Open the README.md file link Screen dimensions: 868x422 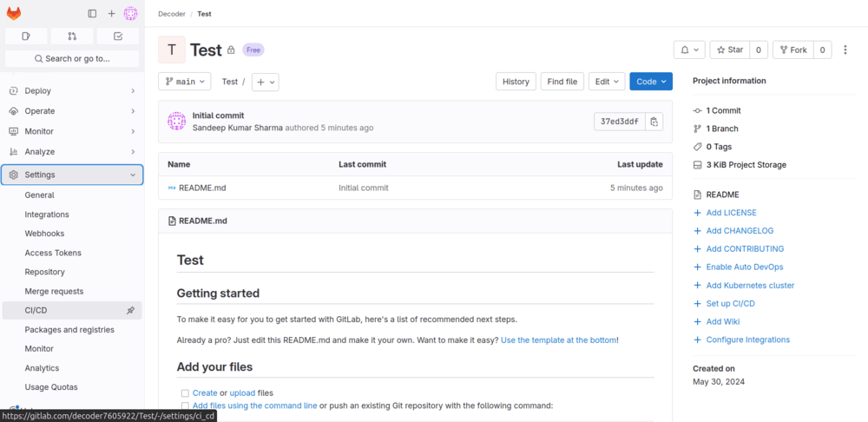pyautogui.click(x=202, y=188)
